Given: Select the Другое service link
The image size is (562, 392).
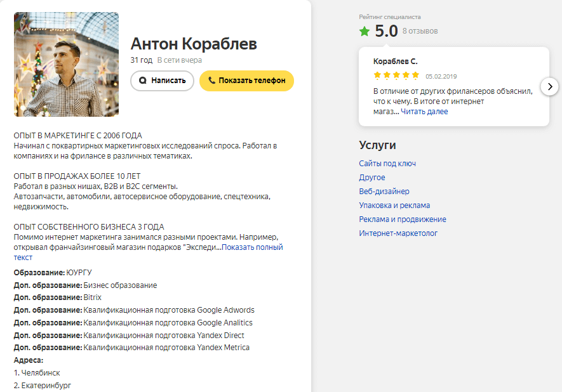Looking at the screenshot, I should pyautogui.click(x=372, y=178).
